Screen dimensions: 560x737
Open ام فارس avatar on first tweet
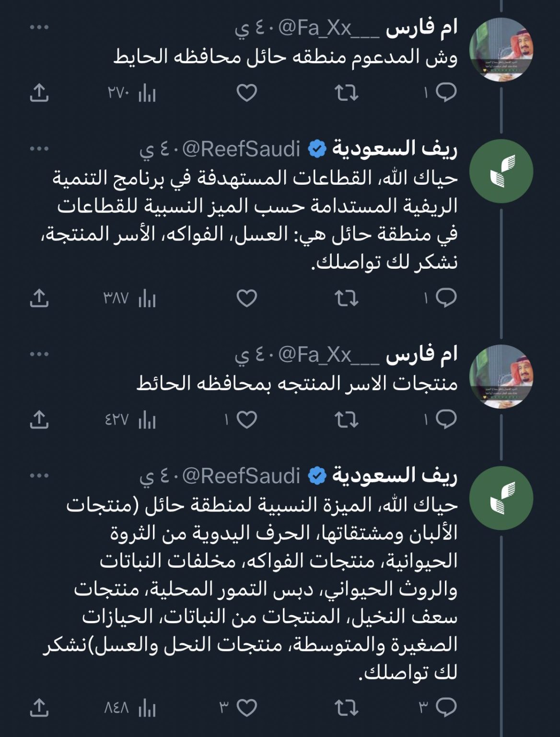pos(501,50)
